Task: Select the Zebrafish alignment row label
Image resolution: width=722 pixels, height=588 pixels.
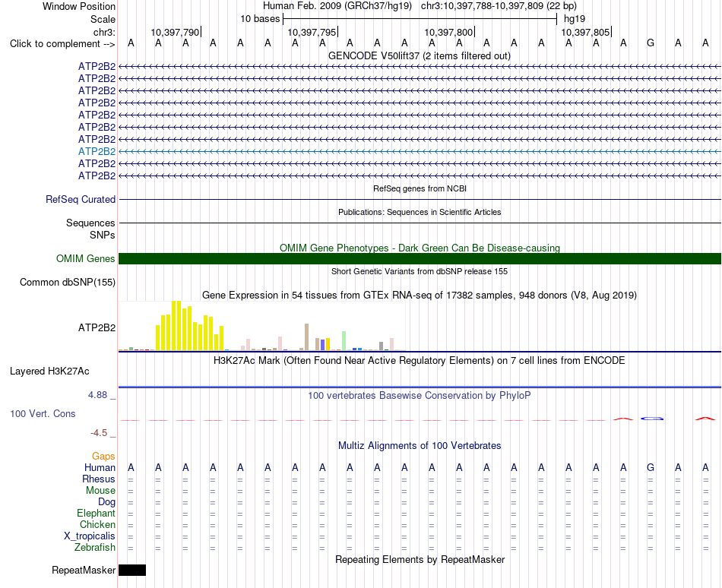Action: [x=95, y=547]
